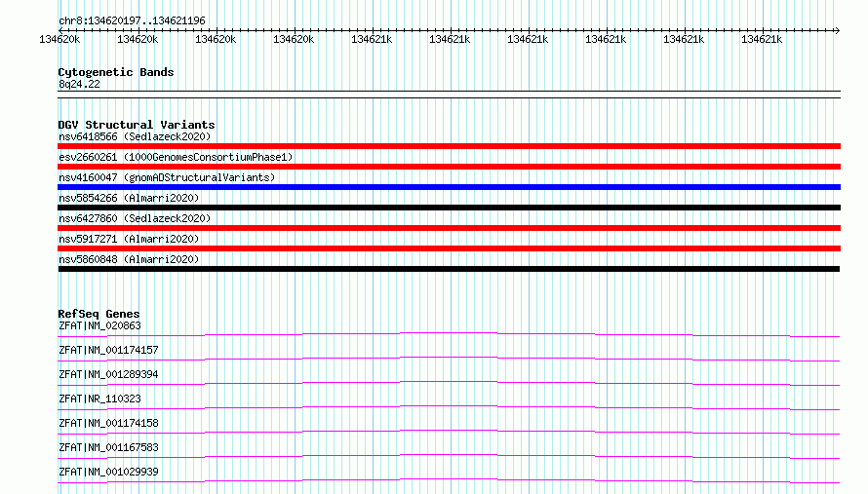Click the magenta line for ZFAT|NM_001174158
Image resolution: width=868 pixels, height=494 pixels.
point(449,432)
